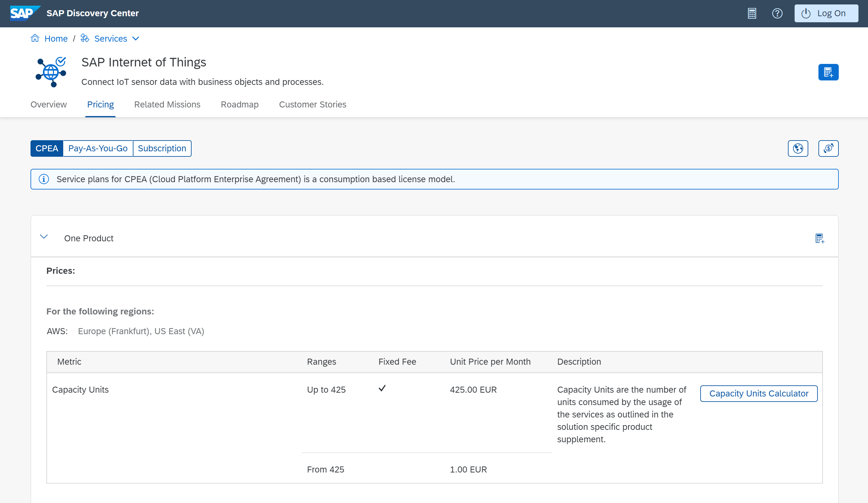
Task: Click the Services breadcrumb icon
Action: [85, 38]
